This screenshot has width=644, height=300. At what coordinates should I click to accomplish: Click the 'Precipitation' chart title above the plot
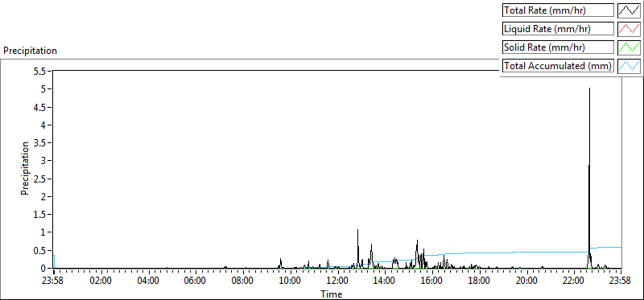(30, 51)
